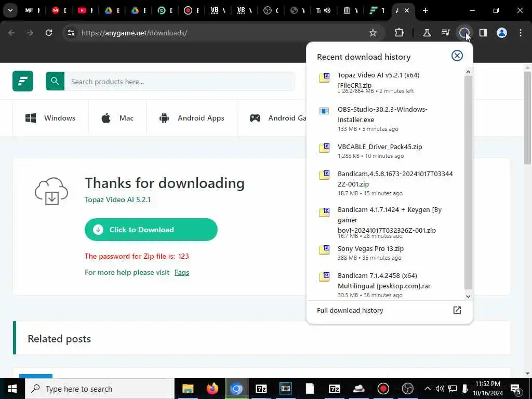Open Bandicam.4.5.8.1673 zip download entry

[x=385, y=183]
